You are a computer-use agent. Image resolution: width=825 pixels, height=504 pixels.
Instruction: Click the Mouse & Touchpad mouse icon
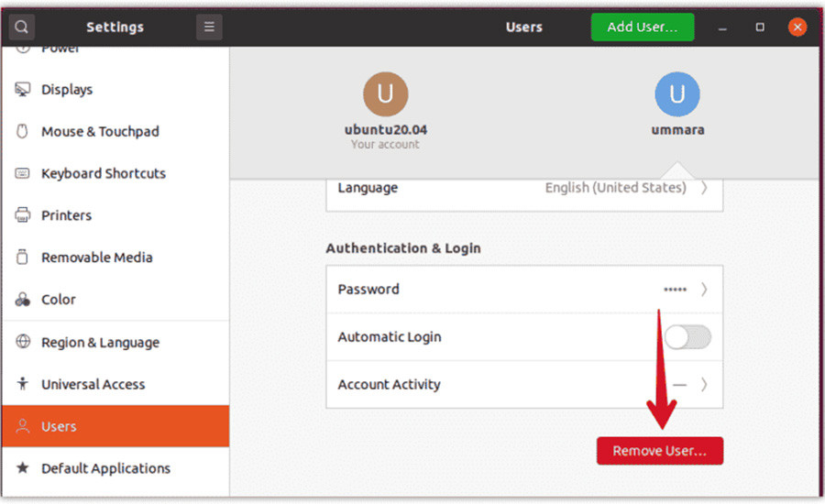click(22, 131)
